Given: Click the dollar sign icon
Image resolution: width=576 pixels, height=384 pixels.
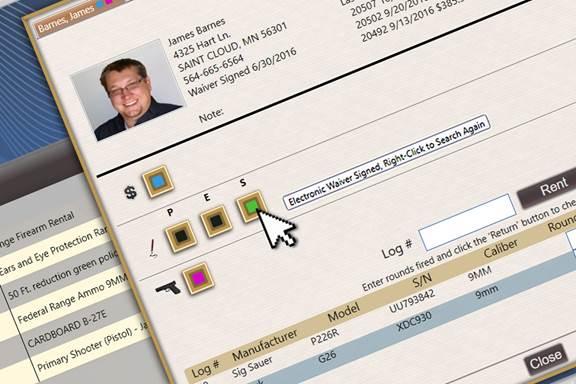Looking at the screenshot, I should tap(130, 192).
